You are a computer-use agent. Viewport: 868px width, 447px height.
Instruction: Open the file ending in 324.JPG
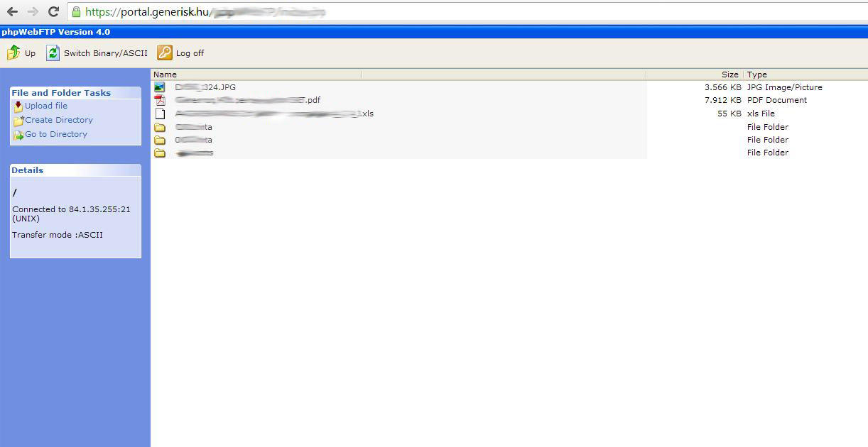205,87
